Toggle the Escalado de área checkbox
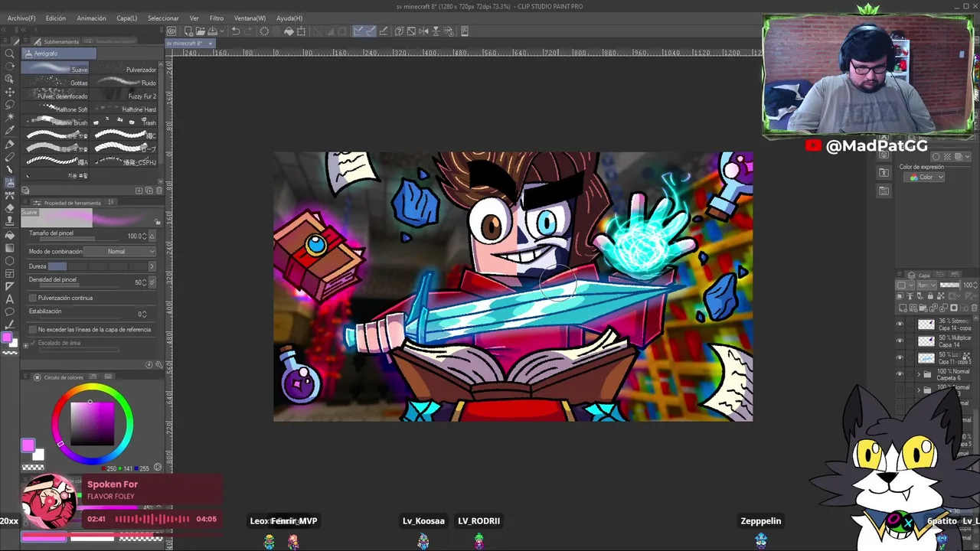The image size is (980, 551). pos(32,343)
